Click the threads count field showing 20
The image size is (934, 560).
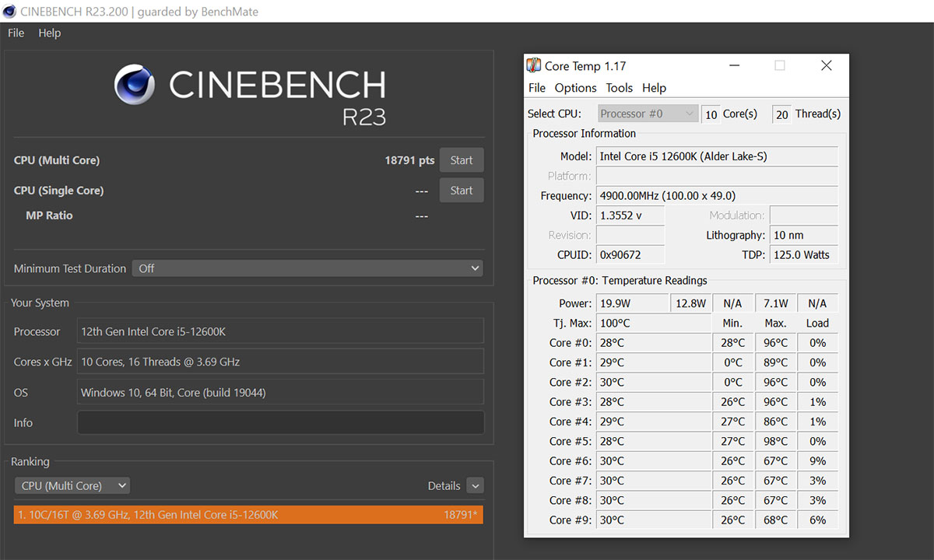[x=781, y=114]
